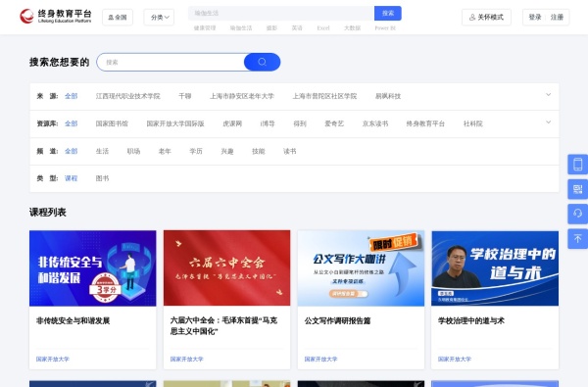Filter resource library by 国家开放大学国际版
Viewport: 588px width, 387px height.
(x=175, y=123)
